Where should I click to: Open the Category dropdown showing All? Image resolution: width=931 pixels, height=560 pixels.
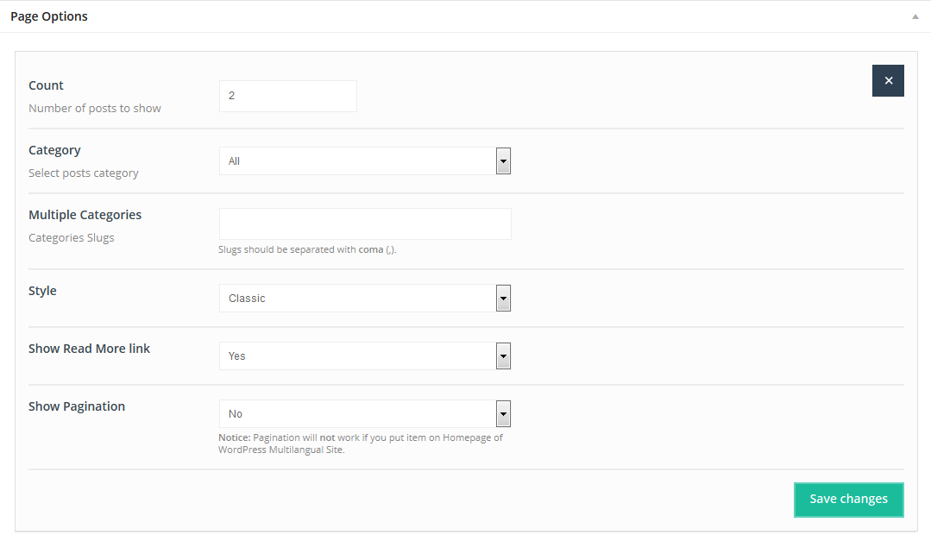pos(364,161)
